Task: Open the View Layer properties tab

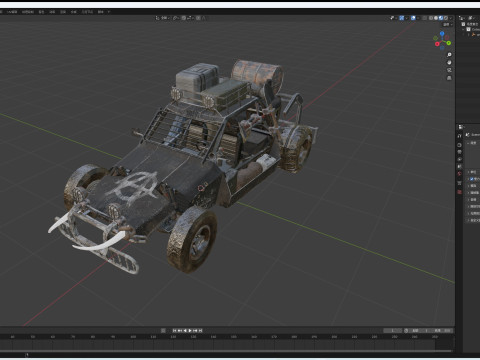Action: click(x=459, y=159)
